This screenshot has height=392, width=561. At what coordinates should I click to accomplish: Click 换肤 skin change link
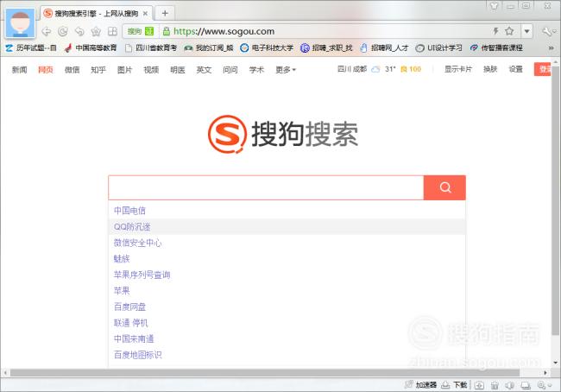(x=490, y=69)
